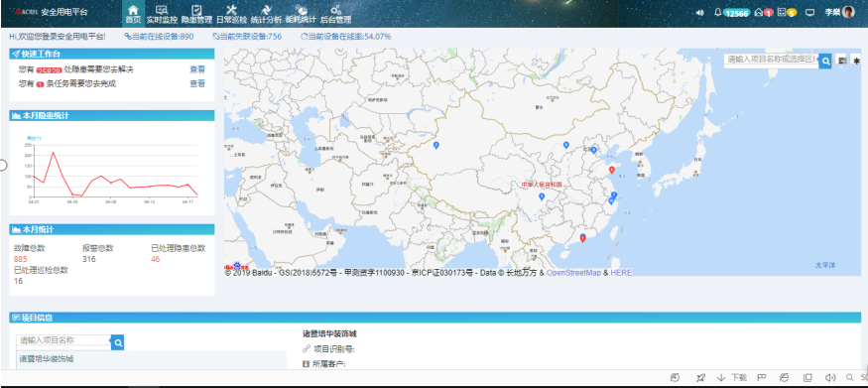Click the map search magnifier button

[825, 61]
